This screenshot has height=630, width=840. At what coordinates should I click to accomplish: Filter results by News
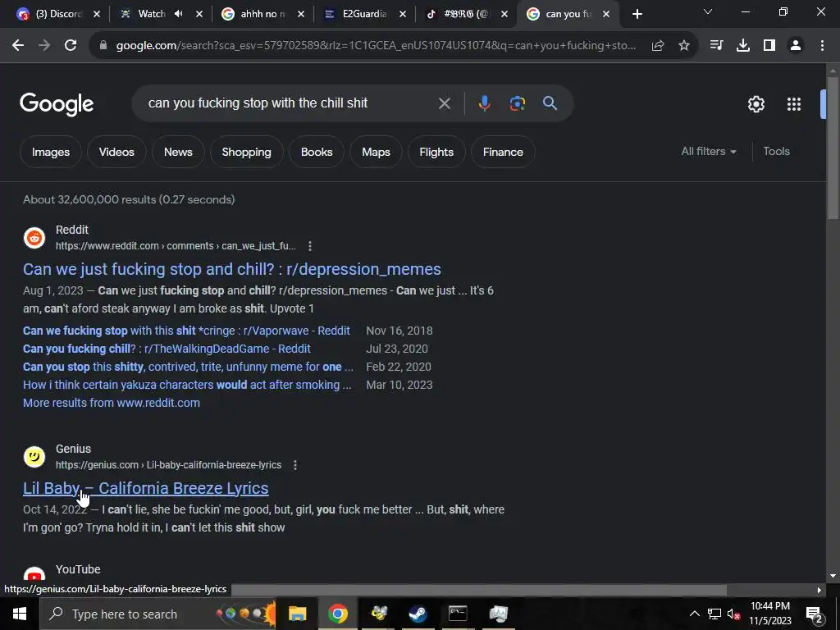pyautogui.click(x=178, y=152)
